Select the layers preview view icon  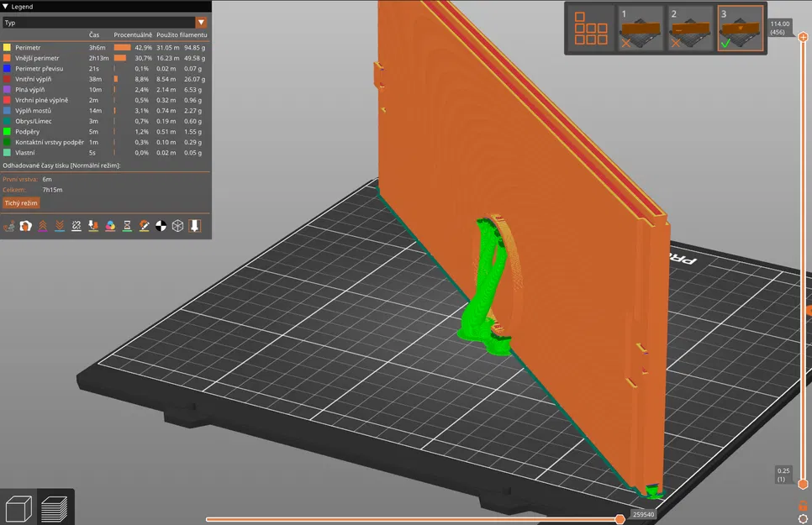(x=54, y=507)
